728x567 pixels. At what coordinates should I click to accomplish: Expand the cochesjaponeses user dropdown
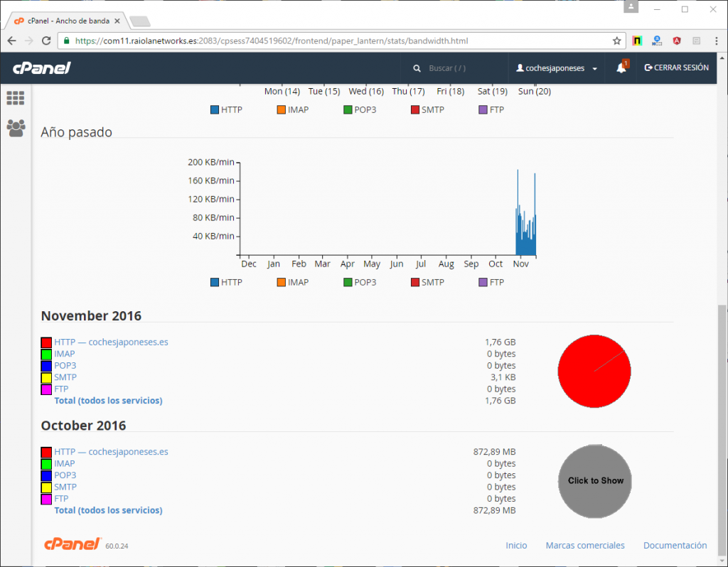click(x=557, y=68)
